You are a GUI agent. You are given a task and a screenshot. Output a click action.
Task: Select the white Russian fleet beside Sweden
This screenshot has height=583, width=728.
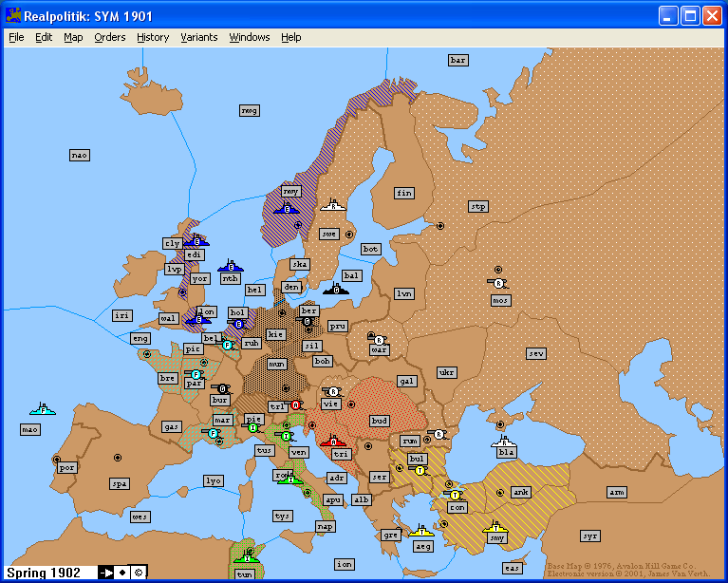[333, 205]
